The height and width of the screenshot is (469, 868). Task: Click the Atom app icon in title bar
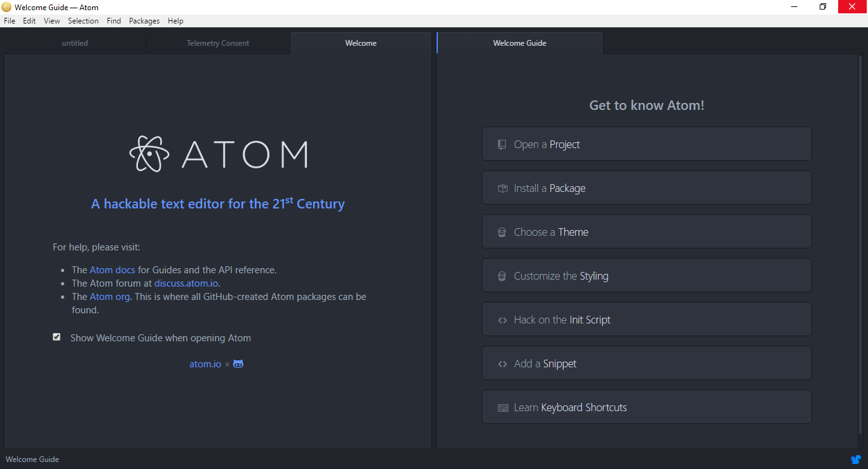[x=7, y=7]
